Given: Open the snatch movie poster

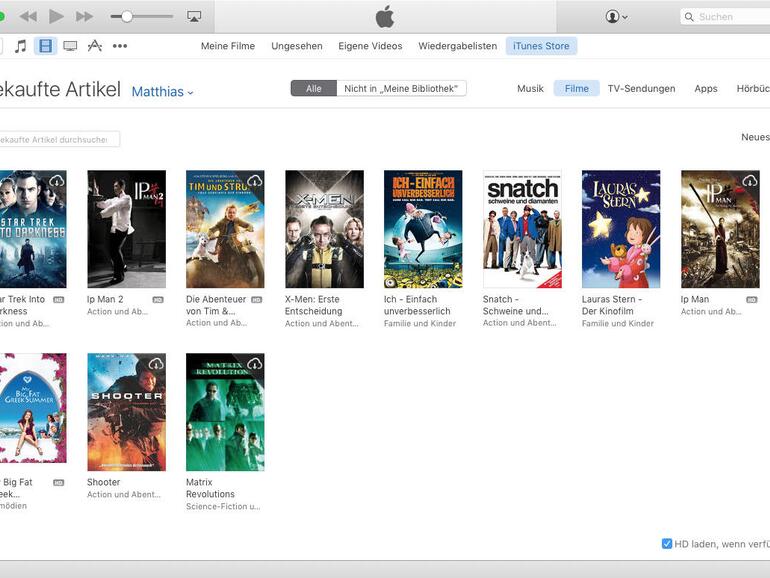Looking at the screenshot, I should pyautogui.click(x=522, y=229).
